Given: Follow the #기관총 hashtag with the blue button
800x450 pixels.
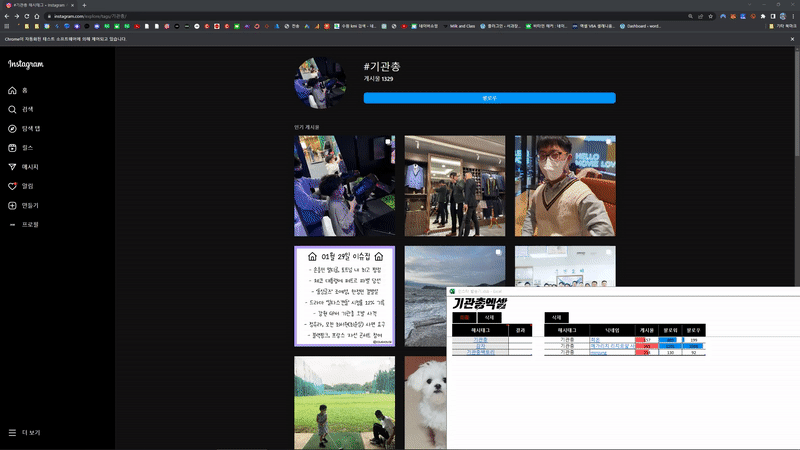Looking at the screenshot, I should tap(489, 98).
